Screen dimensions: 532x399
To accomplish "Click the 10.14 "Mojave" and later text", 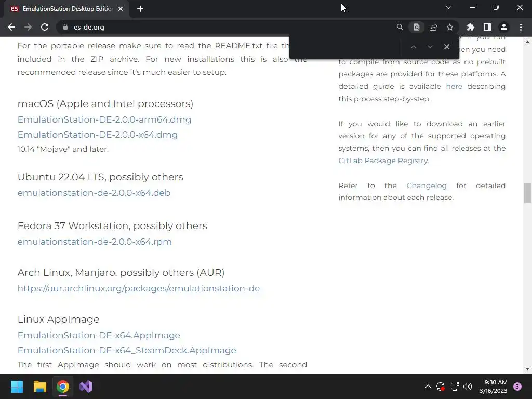I will click(x=63, y=149).
